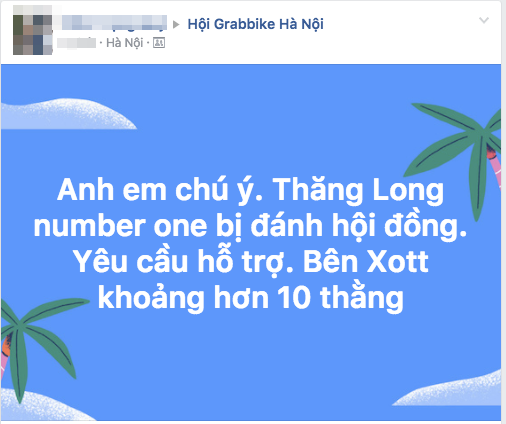
Task: Click the "number one" text in post
Action: pos(121,226)
